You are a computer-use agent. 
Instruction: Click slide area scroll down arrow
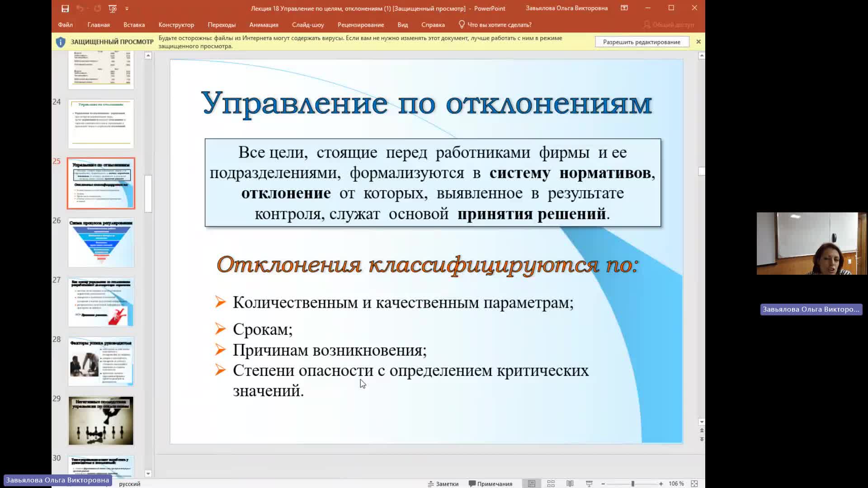[x=701, y=422]
